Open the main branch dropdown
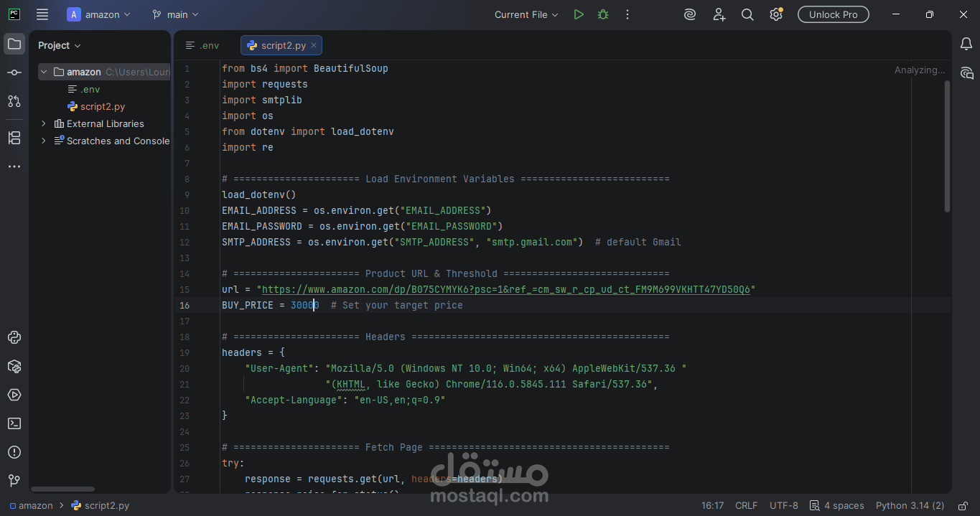 tap(176, 14)
